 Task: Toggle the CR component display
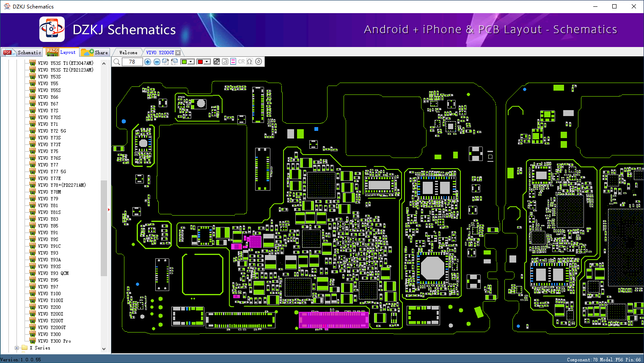click(x=241, y=61)
